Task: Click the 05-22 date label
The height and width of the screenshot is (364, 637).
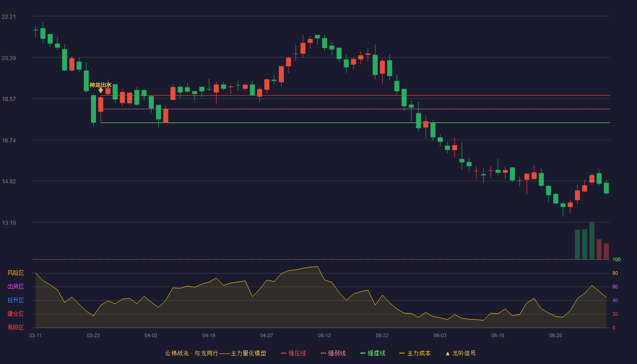Action: click(x=382, y=335)
